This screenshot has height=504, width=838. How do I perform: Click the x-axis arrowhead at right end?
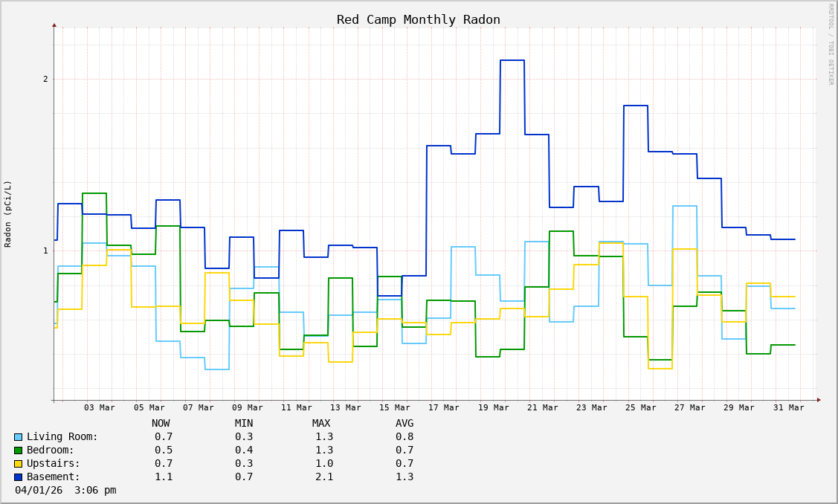coord(818,400)
